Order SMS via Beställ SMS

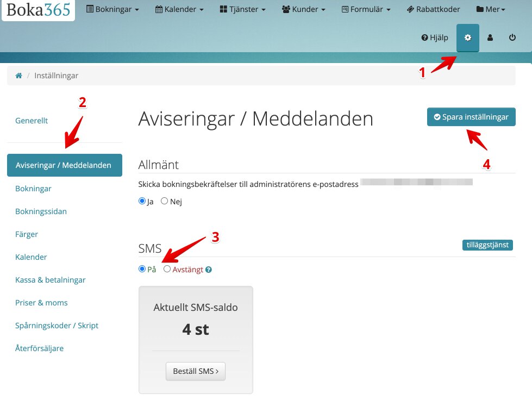[x=195, y=371]
